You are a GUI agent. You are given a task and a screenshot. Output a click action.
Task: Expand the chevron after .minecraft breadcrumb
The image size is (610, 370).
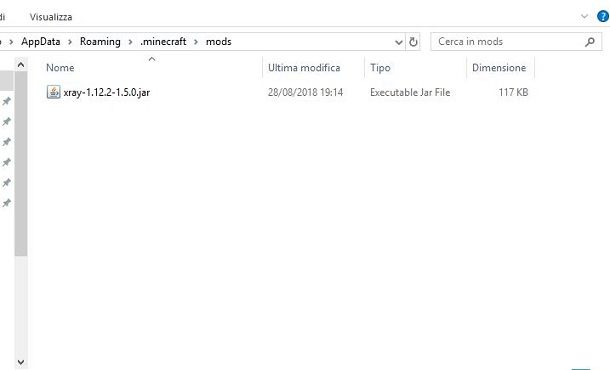point(196,42)
